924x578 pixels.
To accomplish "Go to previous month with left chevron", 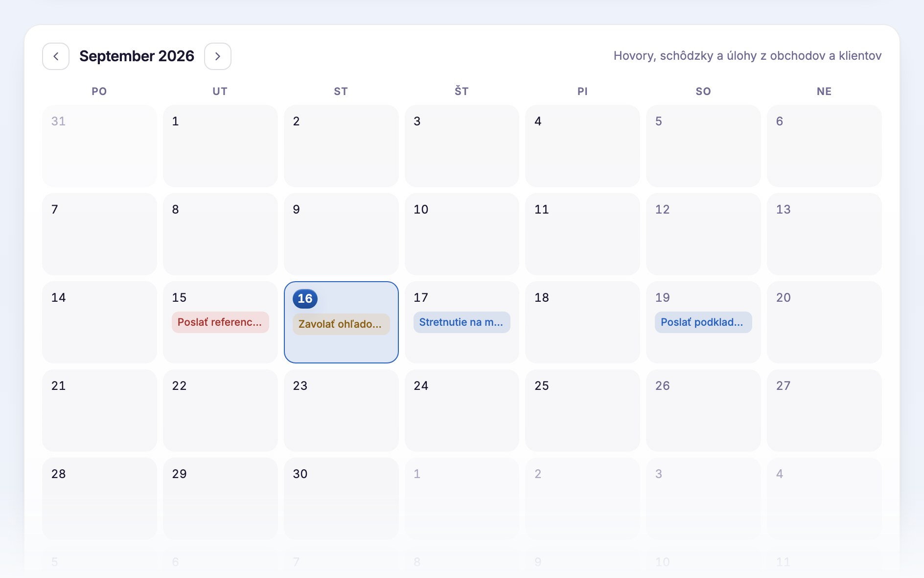I will pyautogui.click(x=56, y=56).
